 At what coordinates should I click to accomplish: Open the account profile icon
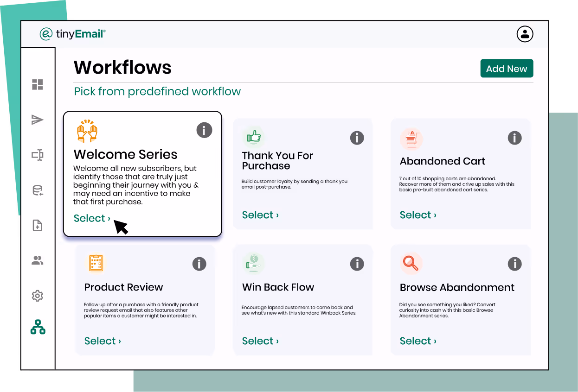pos(525,34)
